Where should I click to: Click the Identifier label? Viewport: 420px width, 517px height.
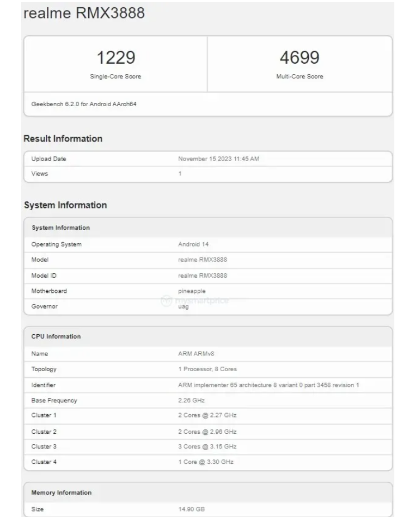coord(44,385)
